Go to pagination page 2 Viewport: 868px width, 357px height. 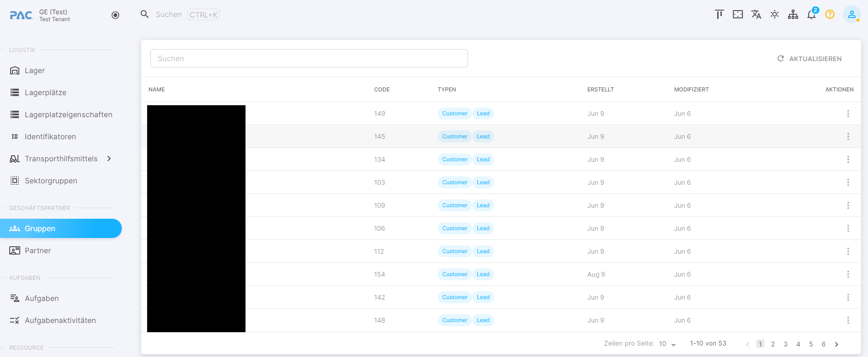tap(773, 344)
